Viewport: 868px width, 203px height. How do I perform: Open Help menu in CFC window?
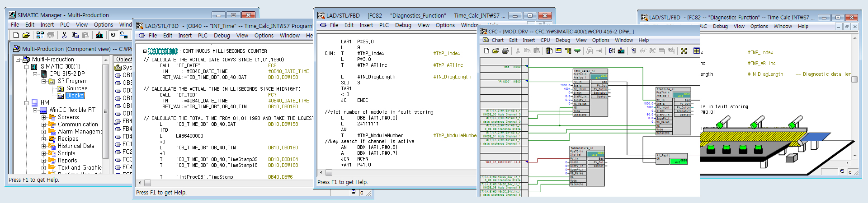tap(643, 40)
